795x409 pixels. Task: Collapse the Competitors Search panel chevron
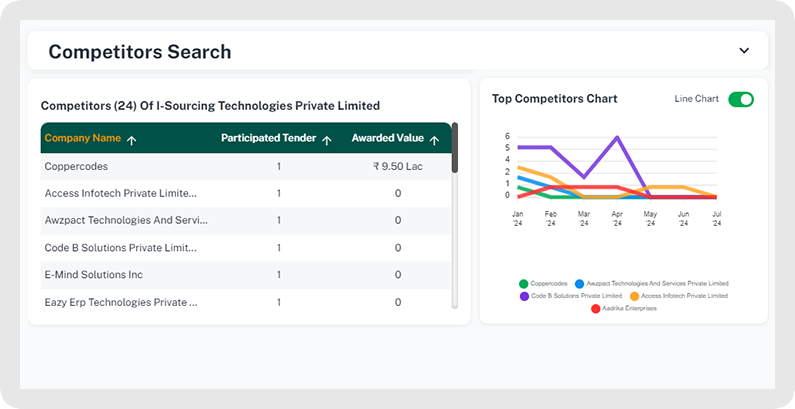(743, 51)
